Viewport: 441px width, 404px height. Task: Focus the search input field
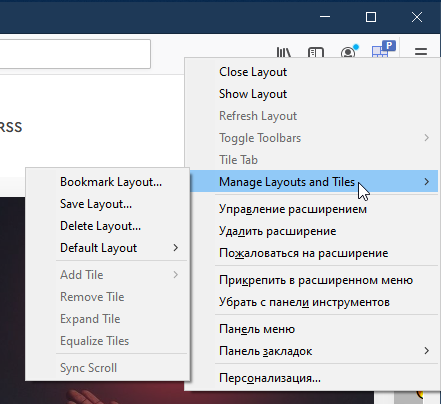click(x=75, y=54)
